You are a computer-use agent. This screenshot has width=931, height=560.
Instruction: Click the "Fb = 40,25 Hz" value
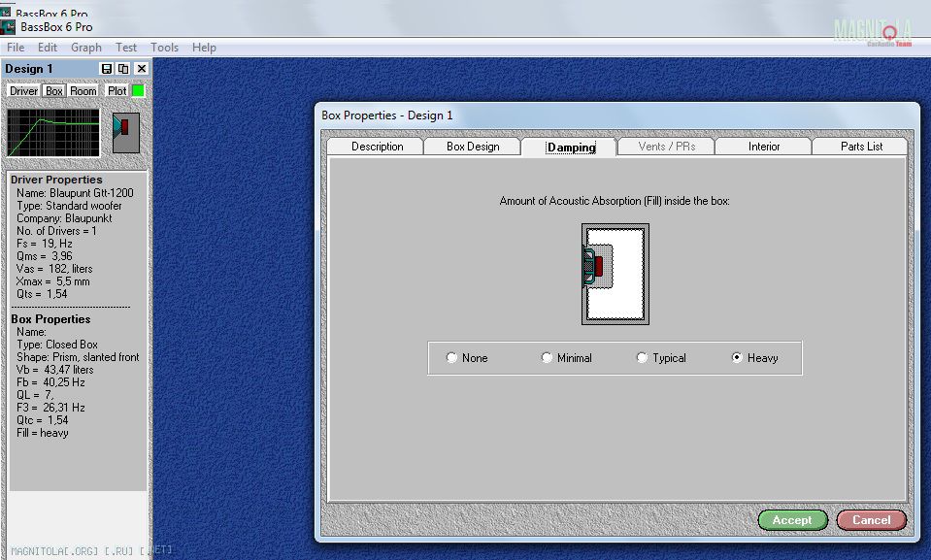tap(50, 382)
